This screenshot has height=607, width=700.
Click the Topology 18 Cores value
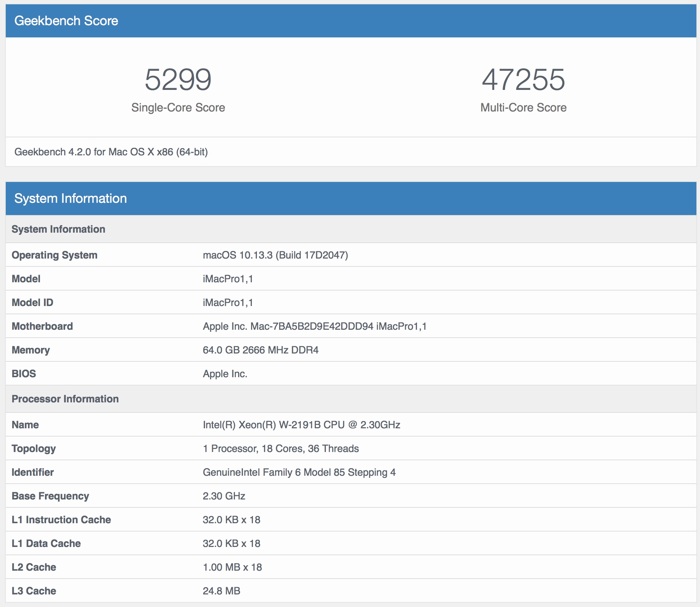point(281,448)
